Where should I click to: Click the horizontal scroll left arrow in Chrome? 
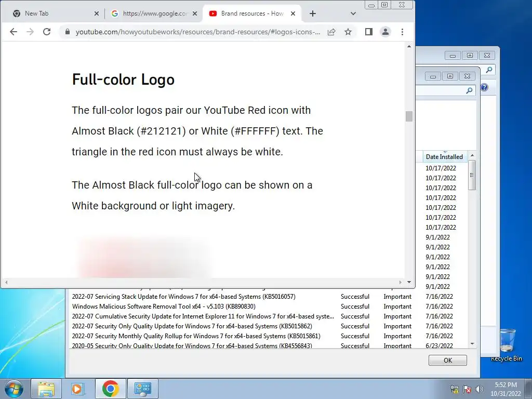tap(6, 282)
